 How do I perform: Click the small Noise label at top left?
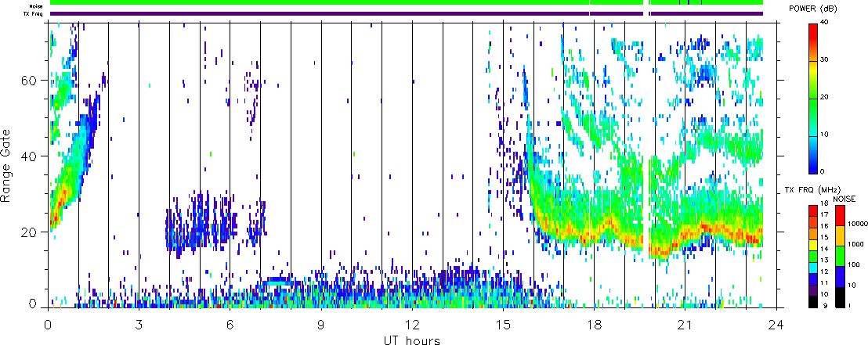pos(36,6)
